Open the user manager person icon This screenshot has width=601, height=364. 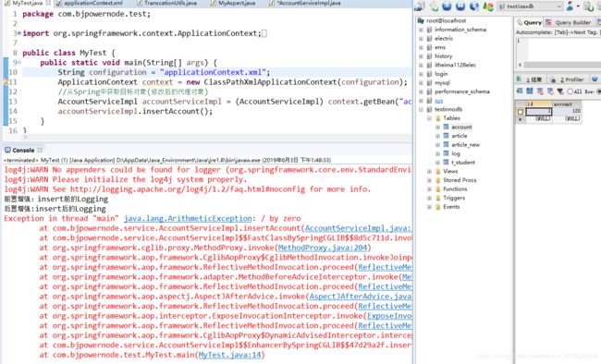pos(570,6)
